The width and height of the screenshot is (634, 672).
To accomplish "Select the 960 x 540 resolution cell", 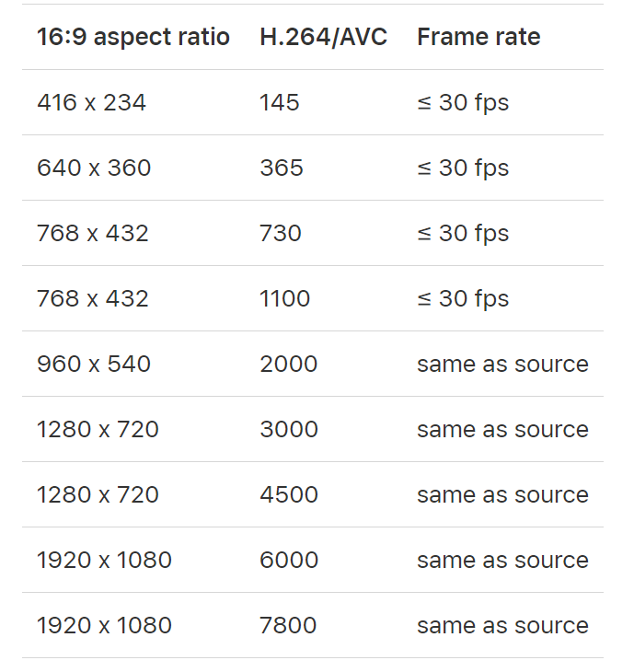I will point(94,365).
